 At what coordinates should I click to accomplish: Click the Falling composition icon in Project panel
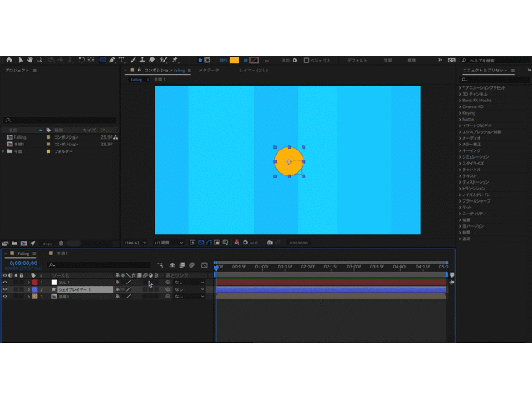(9, 137)
